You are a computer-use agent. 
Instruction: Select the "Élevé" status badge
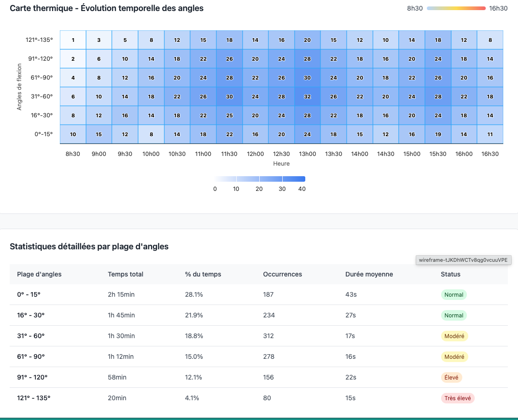click(x=451, y=377)
